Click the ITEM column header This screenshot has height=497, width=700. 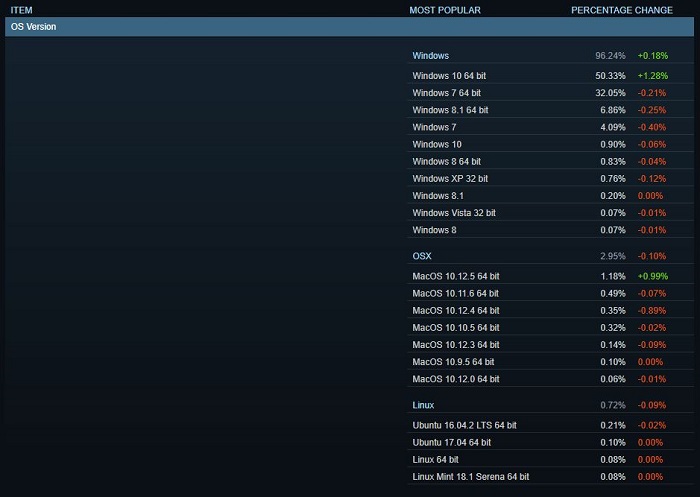pyautogui.click(x=21, y=10)
